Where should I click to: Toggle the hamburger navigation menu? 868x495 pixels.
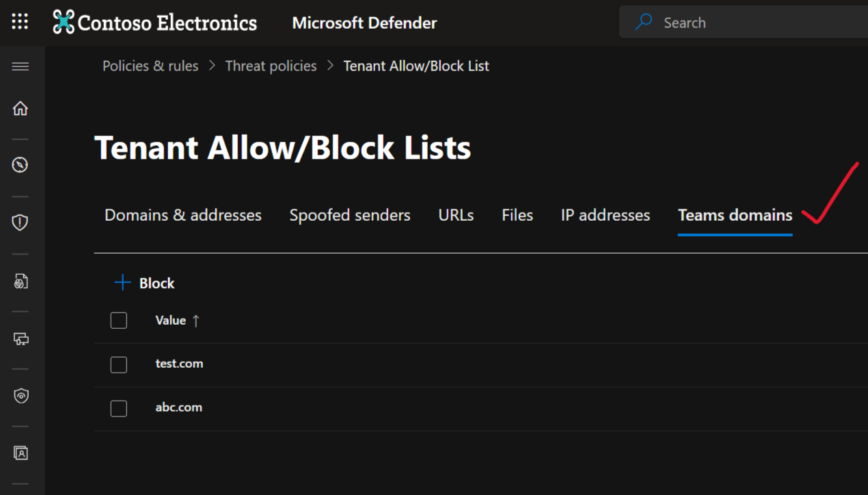tap(21, 66)
